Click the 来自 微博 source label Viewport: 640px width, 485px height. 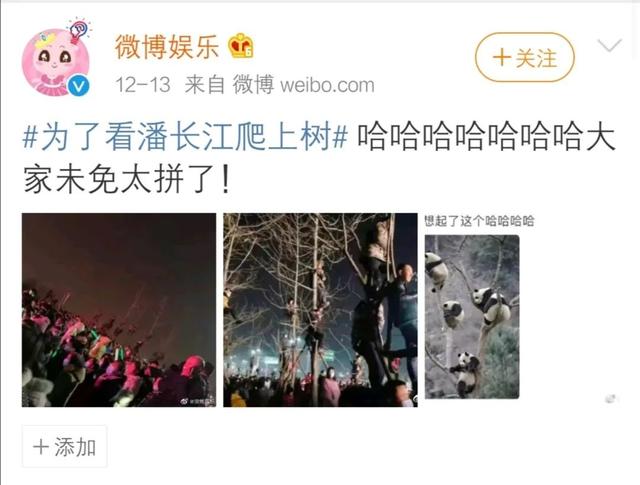click(229, 85)
